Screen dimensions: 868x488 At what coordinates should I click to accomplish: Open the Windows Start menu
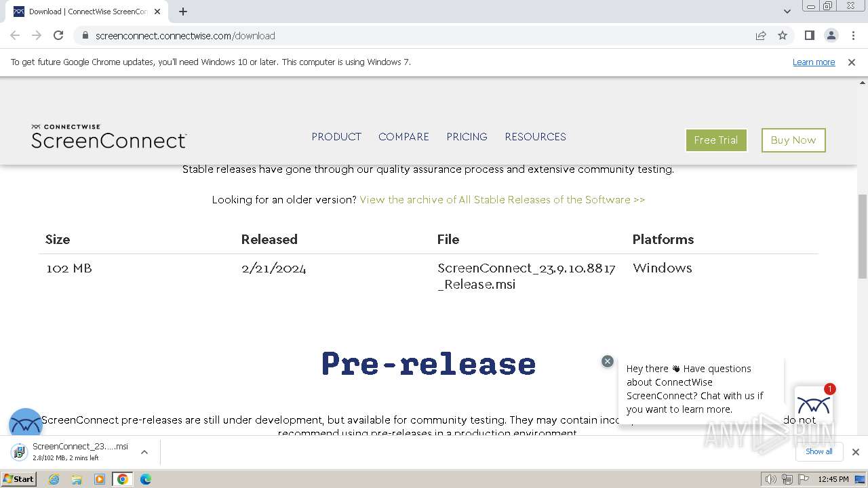click(x=19, y=479)
